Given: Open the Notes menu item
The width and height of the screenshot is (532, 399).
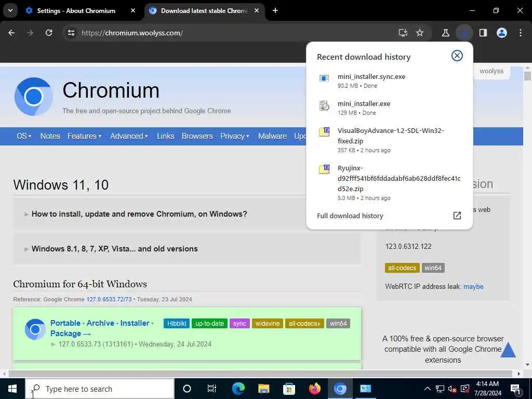Looking at the screenshot, I should (50, 136).
